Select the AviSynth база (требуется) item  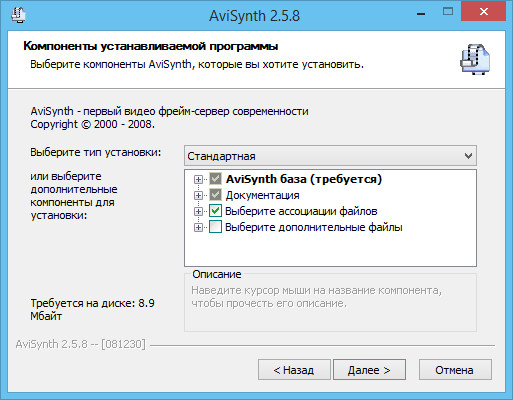coord(304,179)
